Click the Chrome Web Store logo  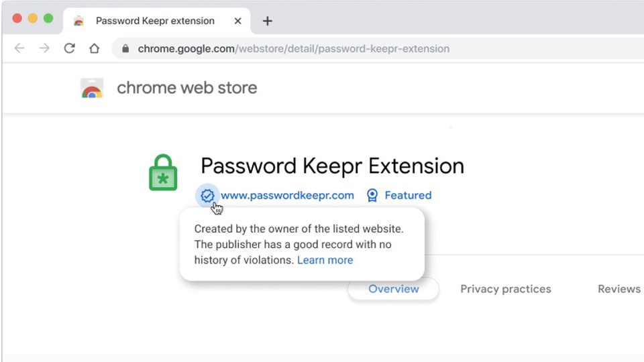click(x=92, y=88)
